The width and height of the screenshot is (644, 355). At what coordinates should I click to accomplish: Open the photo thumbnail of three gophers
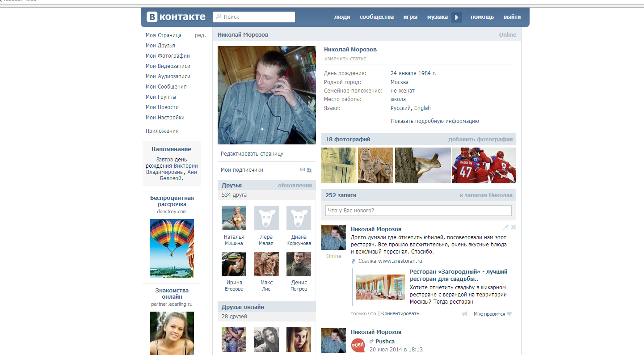click(x=375, y=165)
